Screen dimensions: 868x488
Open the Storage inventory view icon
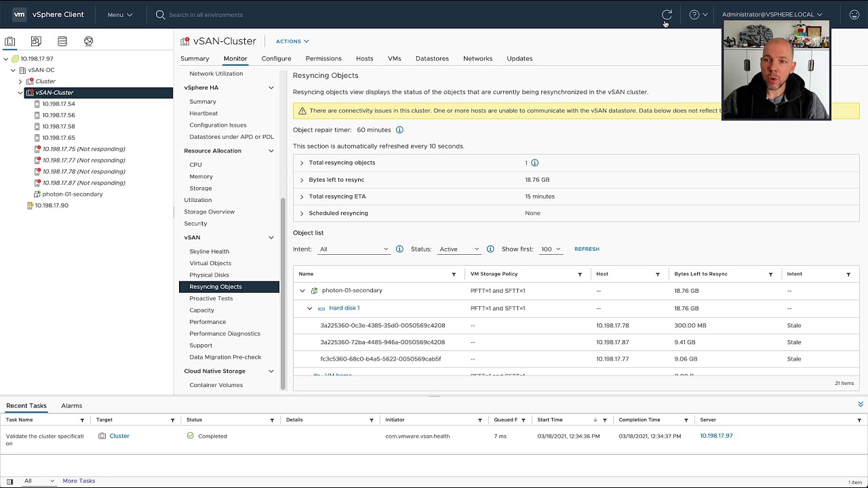coord(62,41)
